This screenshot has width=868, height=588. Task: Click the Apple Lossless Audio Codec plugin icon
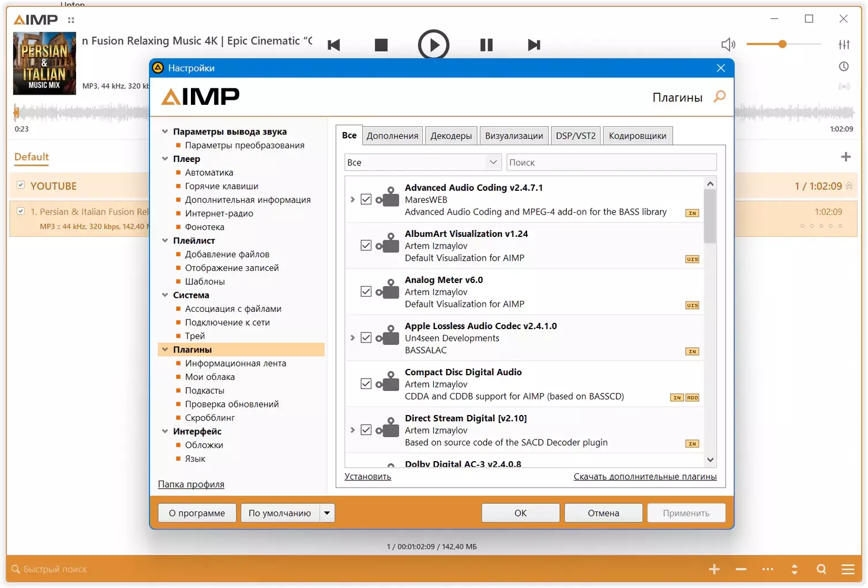coord(388,336)
